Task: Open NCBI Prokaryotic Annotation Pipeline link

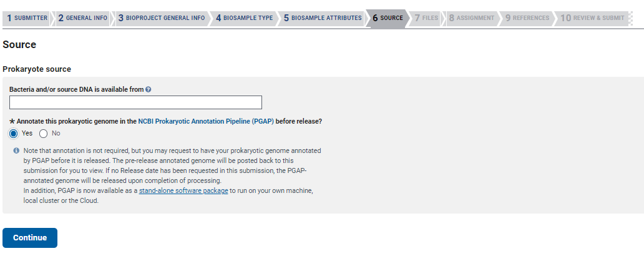Action: tap(206, 122)
